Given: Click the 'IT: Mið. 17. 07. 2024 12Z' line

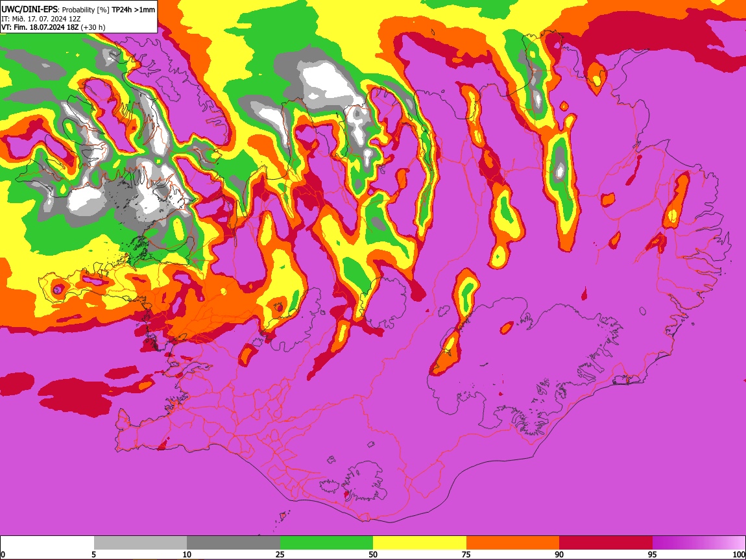Looking at the screenshot, I should pyautogui.click(x=41, y=19).
